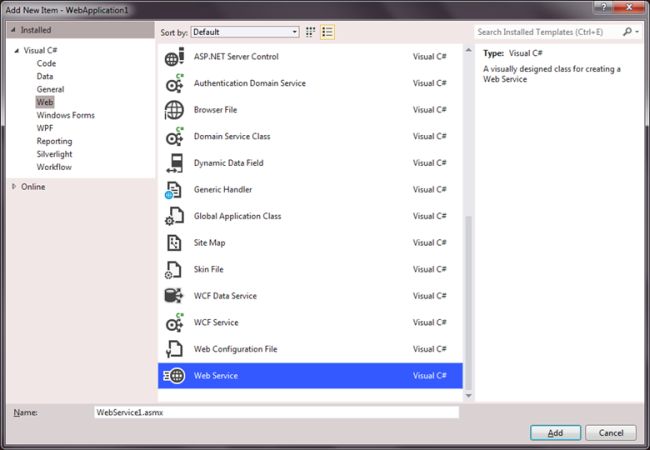Select the Data category
The width and height of the screenshot is (650, 450).
45,76
